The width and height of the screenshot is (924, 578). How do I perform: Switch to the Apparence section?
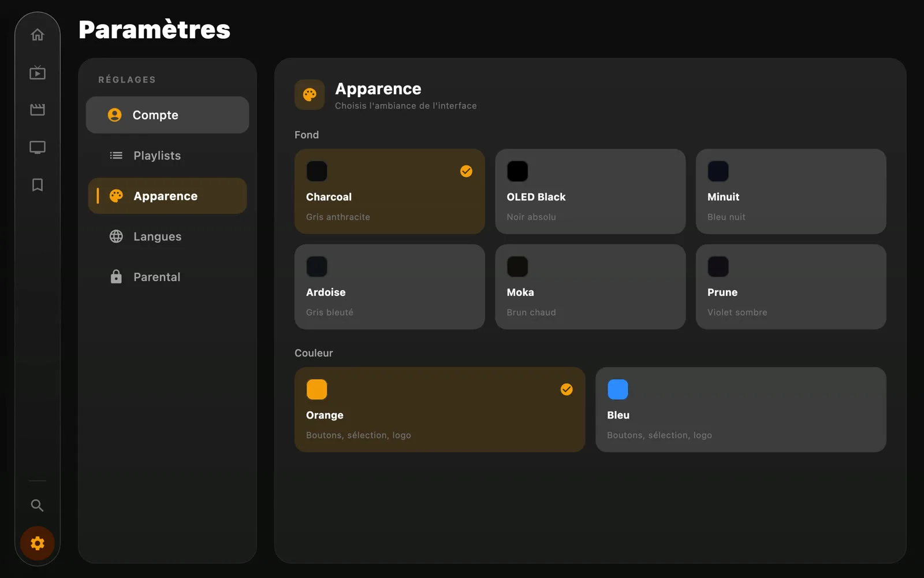pyautogui.click(x=167, y=196)
